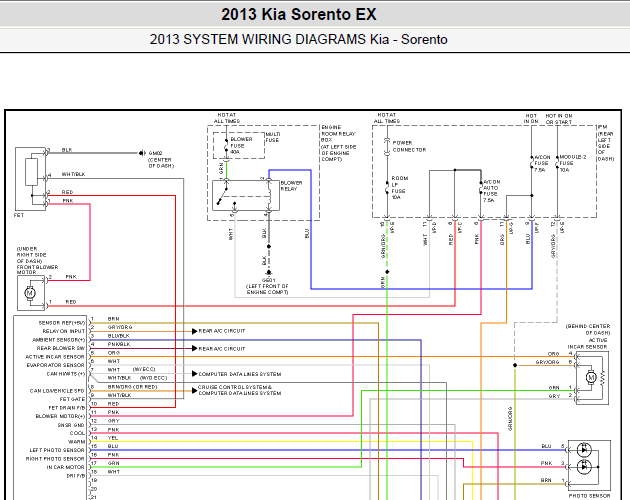The width and height of the screenshot is (630, 500).
Task: Click the 'IN CAR MOTOR' pin label
Action: pos(65,467)
